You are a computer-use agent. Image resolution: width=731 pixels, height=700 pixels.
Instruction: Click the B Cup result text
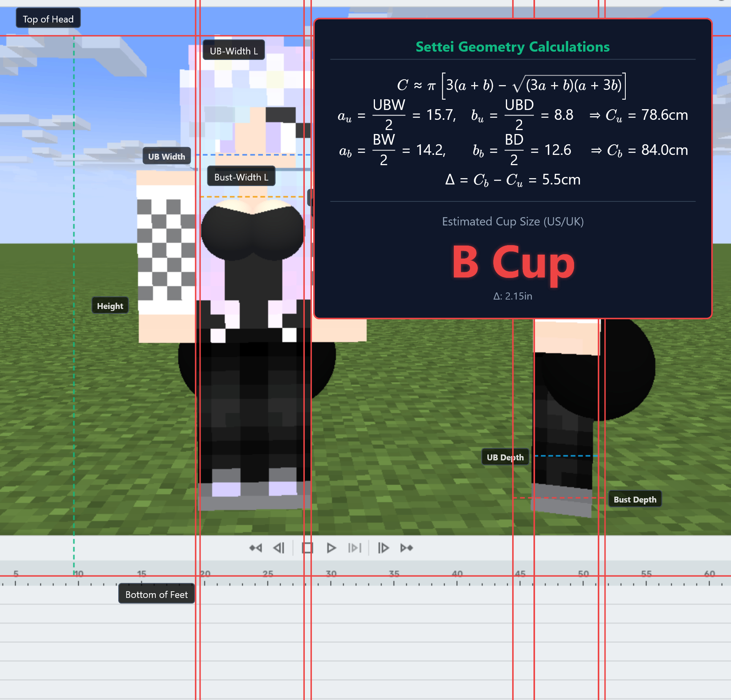(x=513, y=262)
